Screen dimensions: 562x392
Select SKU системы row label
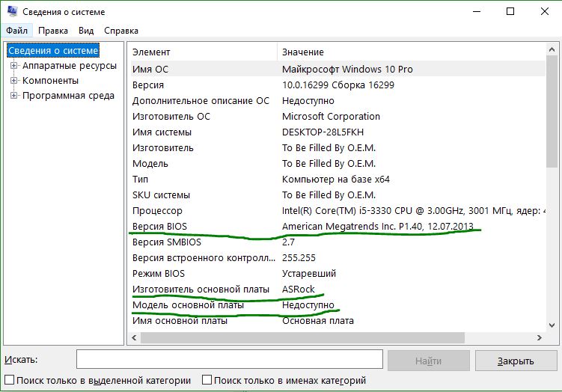161,195
